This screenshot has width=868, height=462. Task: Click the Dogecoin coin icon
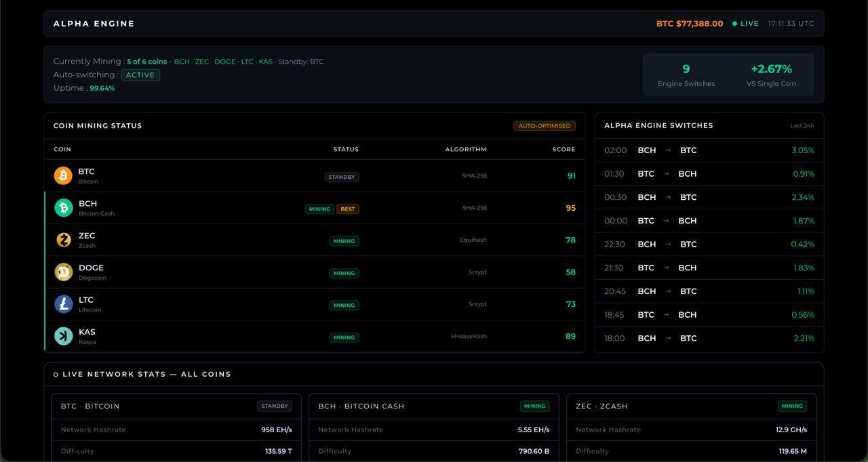tap(64, 272)
